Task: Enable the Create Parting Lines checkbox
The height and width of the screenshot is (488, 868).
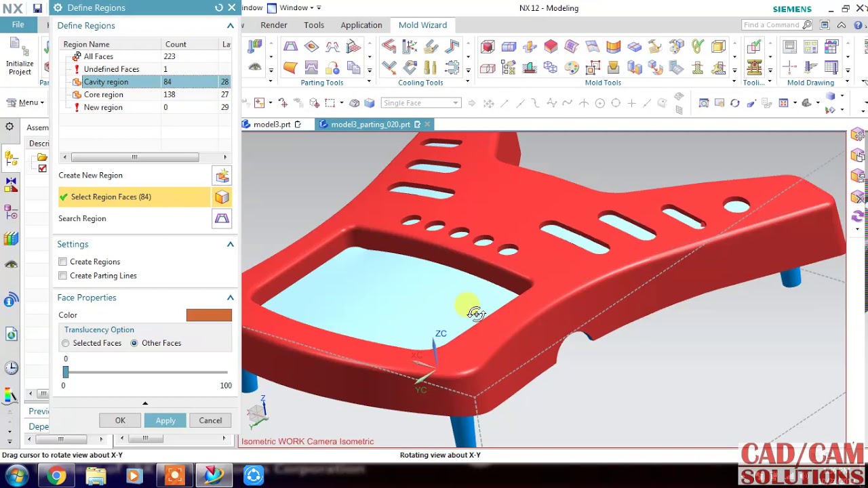Action: coord(62,276)
